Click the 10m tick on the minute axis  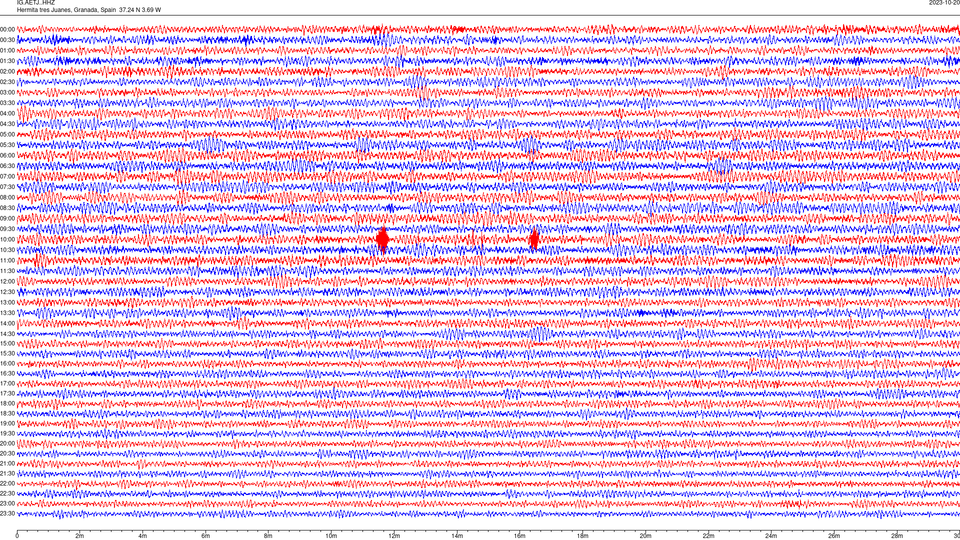pyautogui.click(x=331, y=536)
